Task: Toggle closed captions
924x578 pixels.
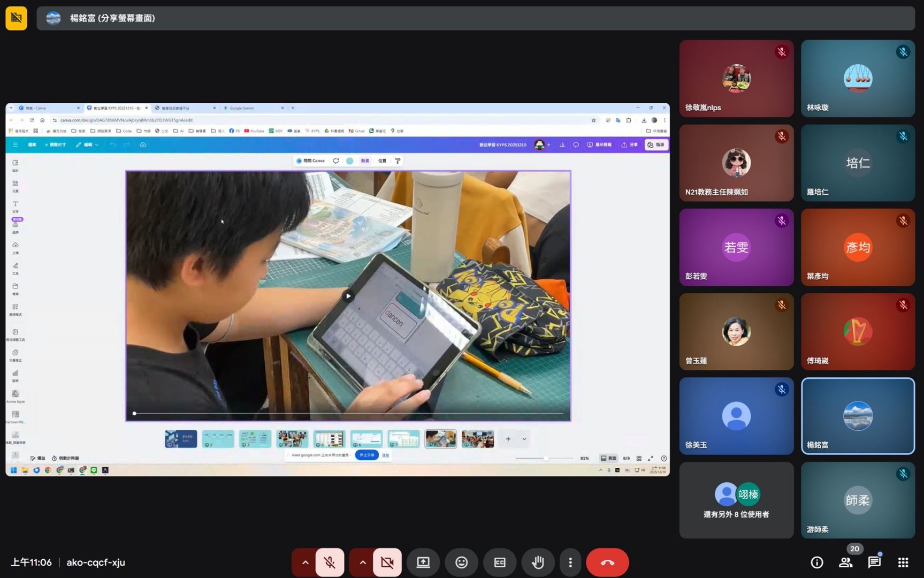Action: (499, 562)
